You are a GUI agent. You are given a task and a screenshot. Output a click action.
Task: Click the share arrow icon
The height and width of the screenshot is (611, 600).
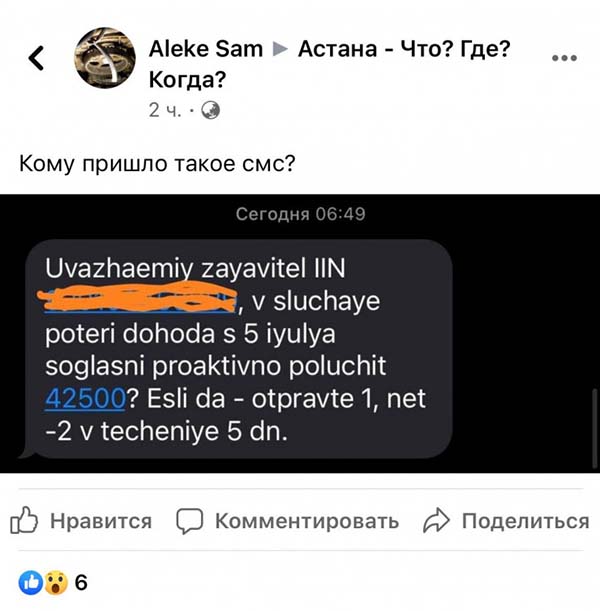point(436,520)
